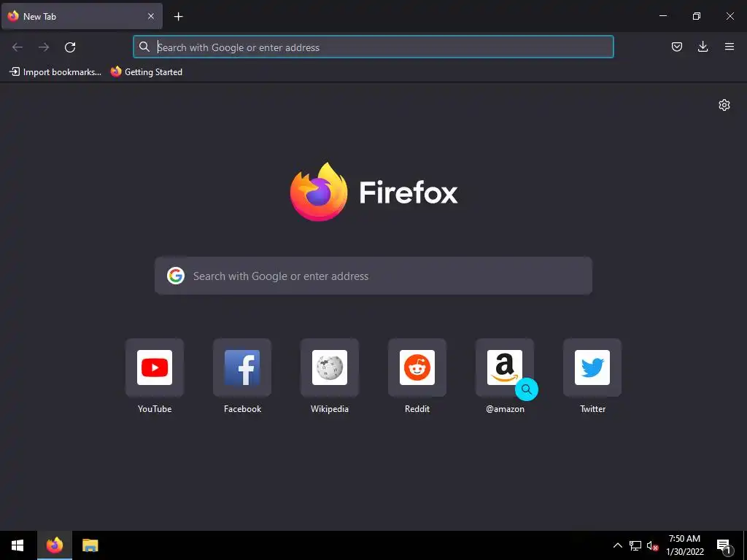This screenshot has width=747, height=560.
Task: Click the network status tray icon
Action: 635,545
